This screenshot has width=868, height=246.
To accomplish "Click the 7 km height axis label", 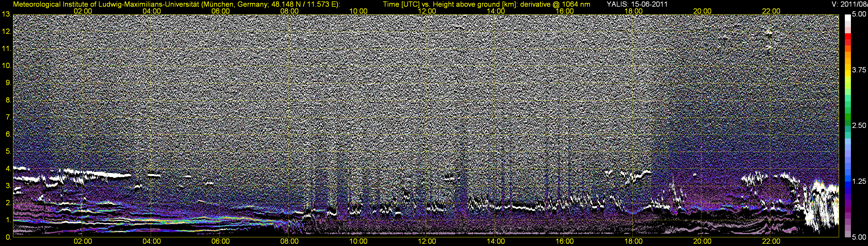I will click(8, 117).
